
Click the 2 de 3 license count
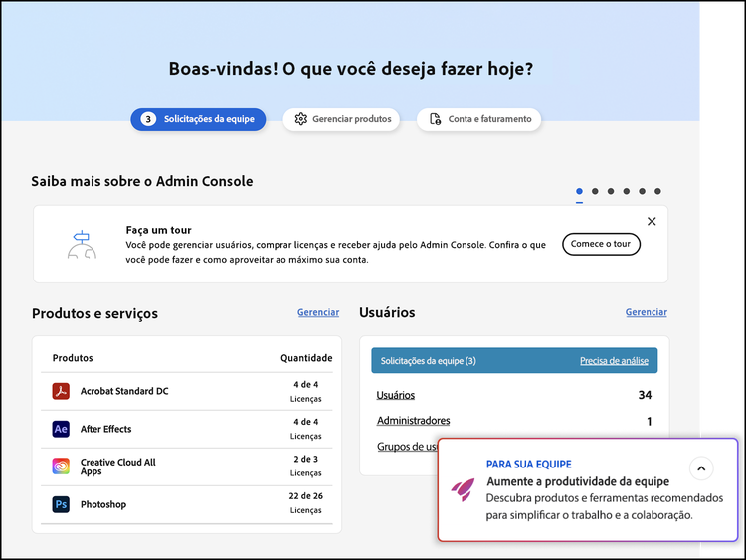click(x=306, y=459)
